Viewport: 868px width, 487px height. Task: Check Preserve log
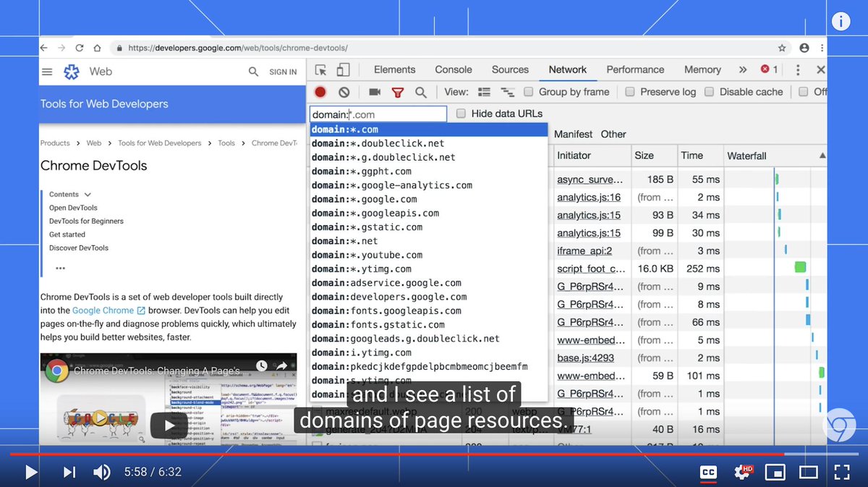pos(630,92)
